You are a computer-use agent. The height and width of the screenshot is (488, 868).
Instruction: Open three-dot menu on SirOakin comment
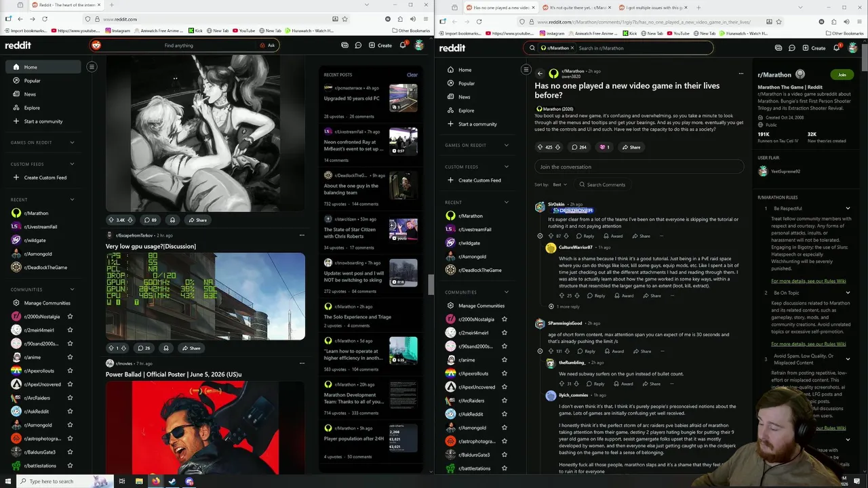pos(661,236)
